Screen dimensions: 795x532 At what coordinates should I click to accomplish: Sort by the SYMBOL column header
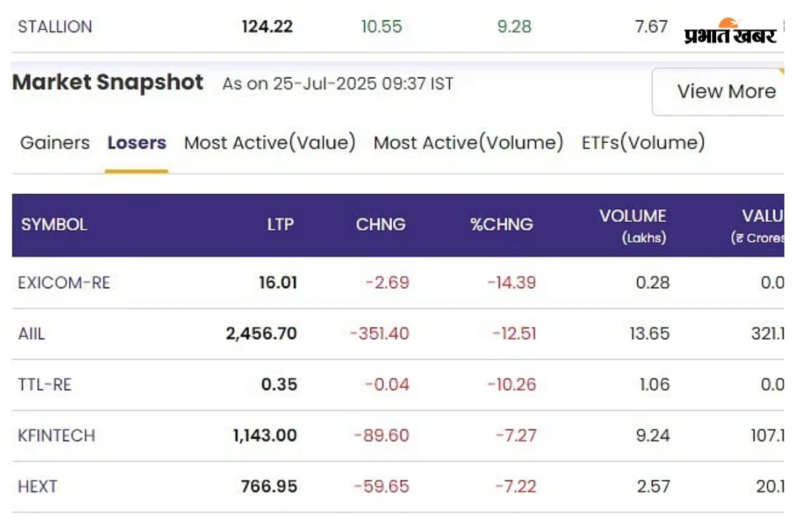[54, 225]
